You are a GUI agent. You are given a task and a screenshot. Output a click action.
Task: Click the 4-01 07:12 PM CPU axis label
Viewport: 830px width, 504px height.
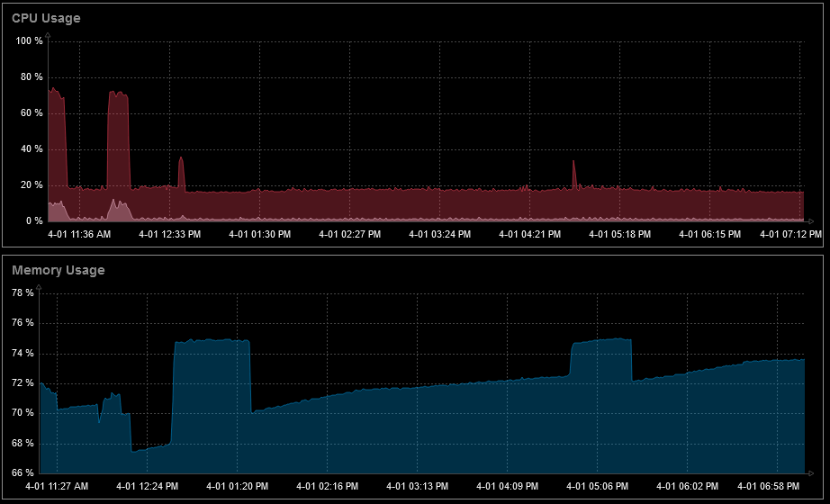pyautogui.click(x=790, y=234)
